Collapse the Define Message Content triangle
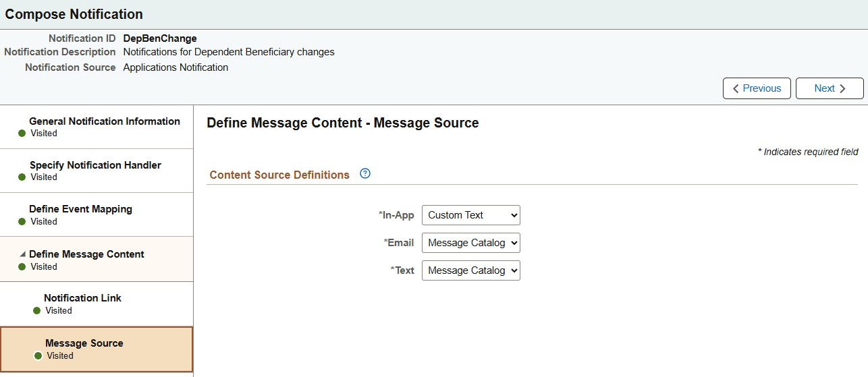Image resolution: width=868 pixels, height=377 pixels. point(22,254)
